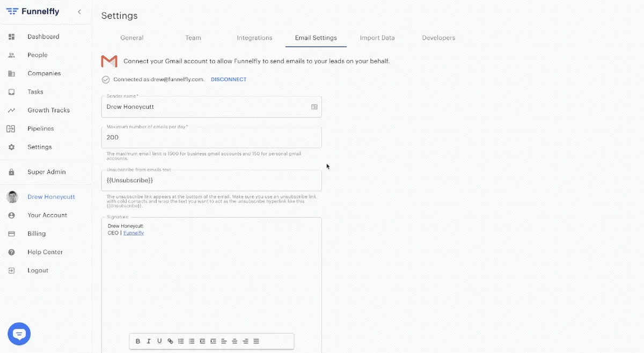The image size is (644, 353).
Task: Collapse the sidebar with the chevron arrow
Action: pos(79,12)
